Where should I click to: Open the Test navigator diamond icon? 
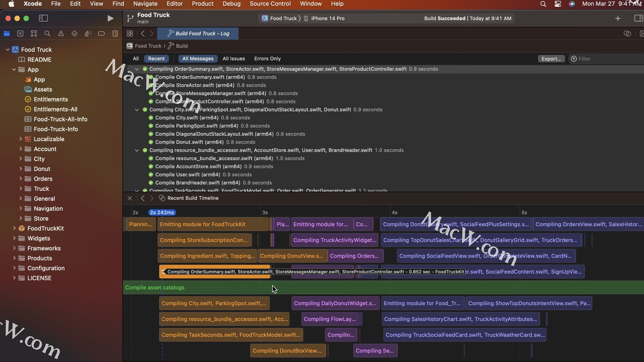click(74, 34)
